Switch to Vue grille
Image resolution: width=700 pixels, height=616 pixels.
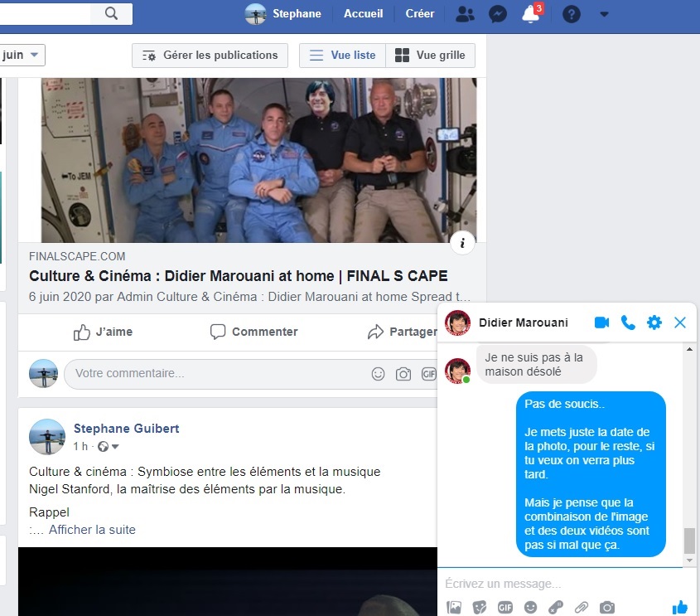[x=430, y=56]
